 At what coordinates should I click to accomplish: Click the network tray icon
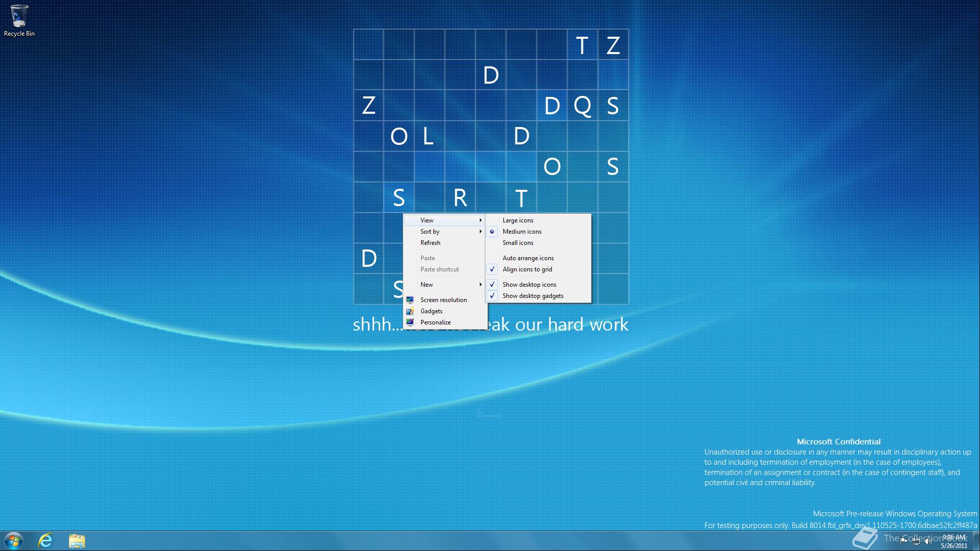[916, 541]
